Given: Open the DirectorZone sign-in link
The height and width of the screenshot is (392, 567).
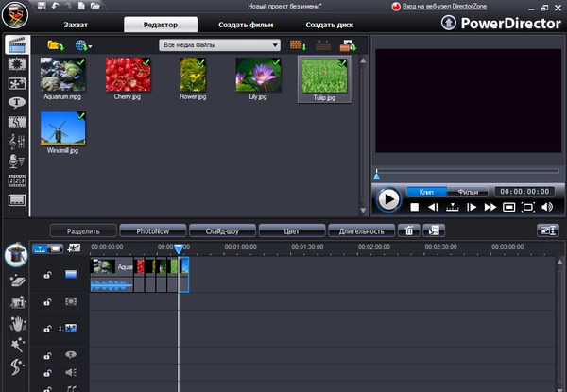Looking at the screenshot, I should (x=444, y=7).
